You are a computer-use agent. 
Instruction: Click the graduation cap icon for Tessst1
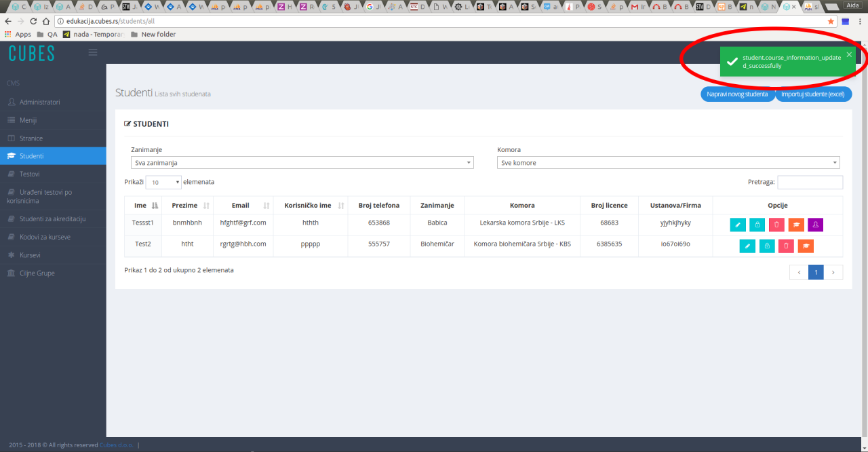point(796,225)
